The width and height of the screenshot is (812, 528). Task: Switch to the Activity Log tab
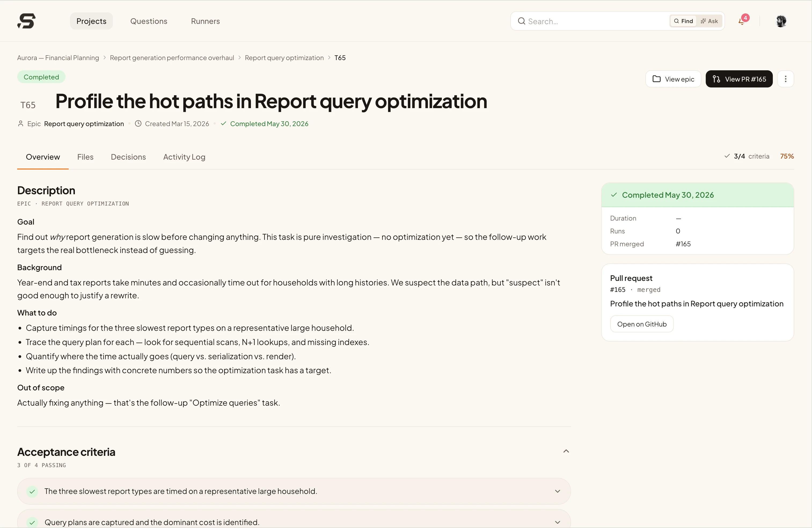tap(184, 157)
